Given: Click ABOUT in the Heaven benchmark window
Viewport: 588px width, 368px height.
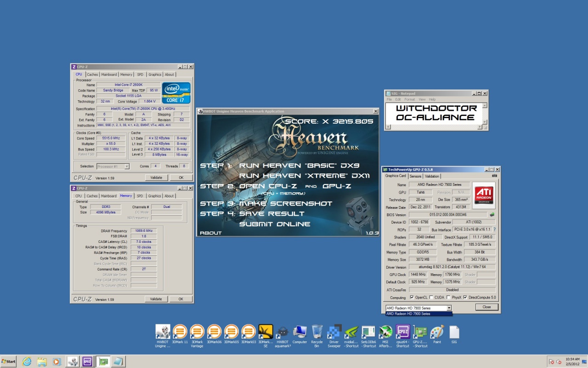Looking at the screenshot, I should (211, 233).
